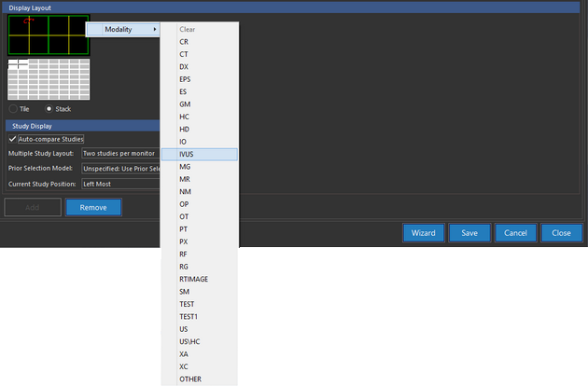Viewport: 588px width, 386px height.
Task: Select the Clear option in modality list
Action: tap(188, 30)
